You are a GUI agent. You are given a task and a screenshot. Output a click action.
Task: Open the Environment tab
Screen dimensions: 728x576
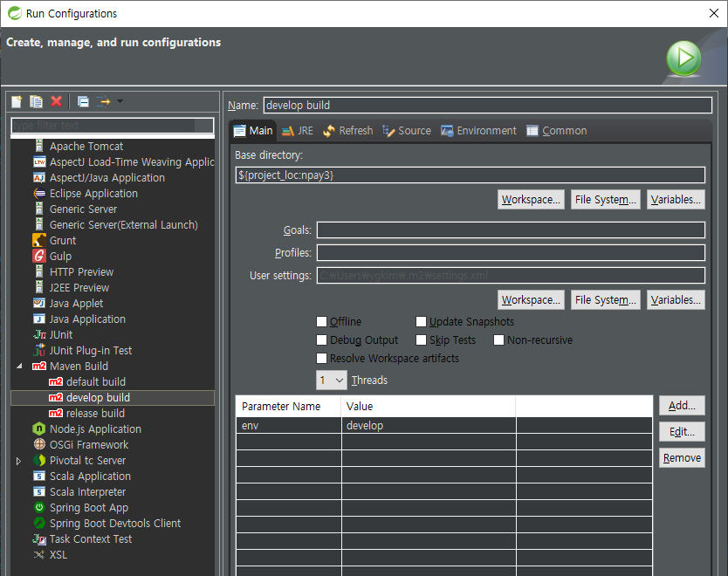coord(478,131)
